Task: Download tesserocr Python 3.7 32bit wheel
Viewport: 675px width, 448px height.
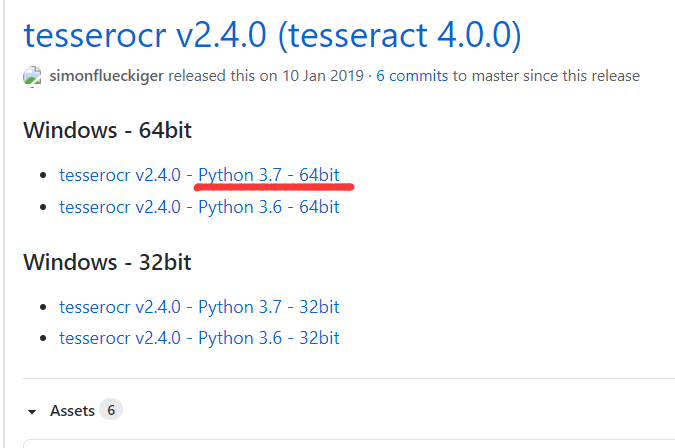Action: pyautogui.click(x=199, y=307)
